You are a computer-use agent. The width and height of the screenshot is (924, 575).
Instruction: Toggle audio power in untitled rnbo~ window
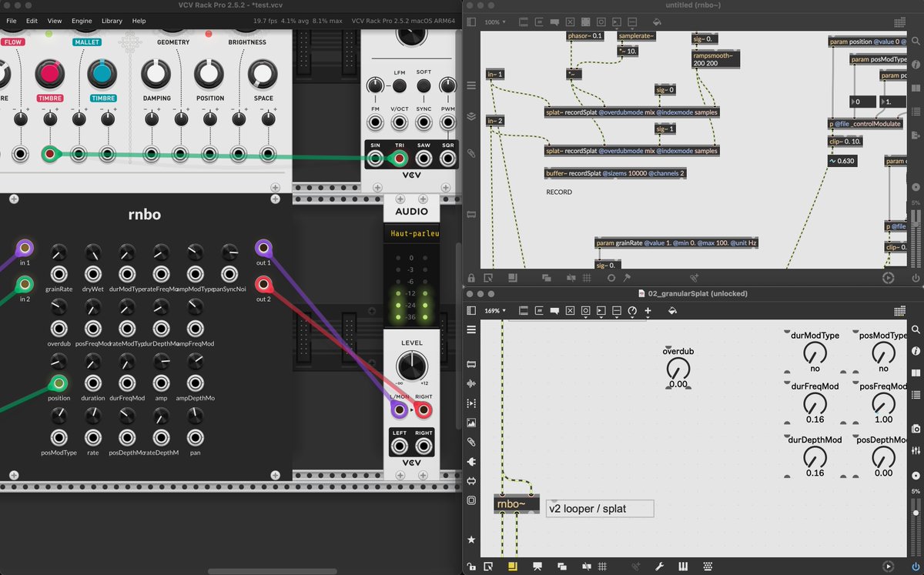[915, 277]
